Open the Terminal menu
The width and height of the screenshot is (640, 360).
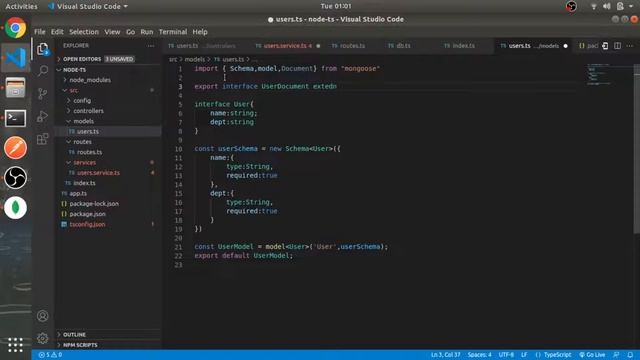point(173,32)
